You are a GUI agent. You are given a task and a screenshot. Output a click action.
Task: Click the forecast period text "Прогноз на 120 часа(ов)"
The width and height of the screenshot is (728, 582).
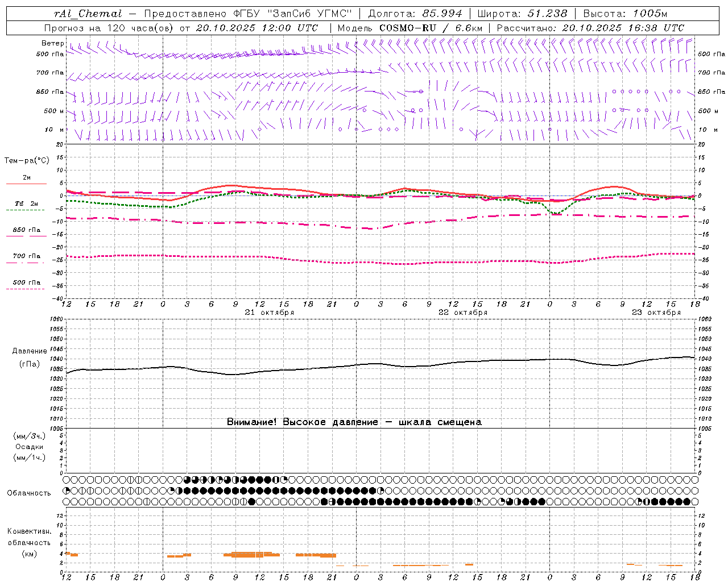(109, 28)
